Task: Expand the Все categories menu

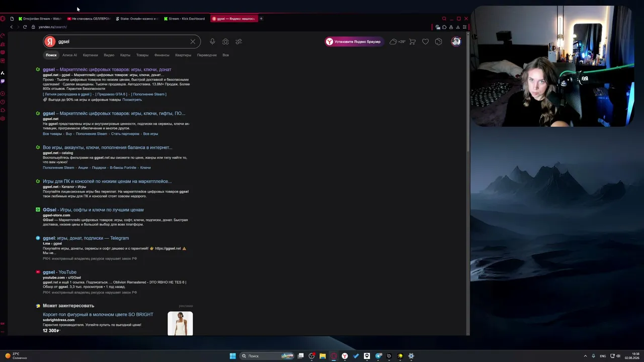Action: [225, 55]
